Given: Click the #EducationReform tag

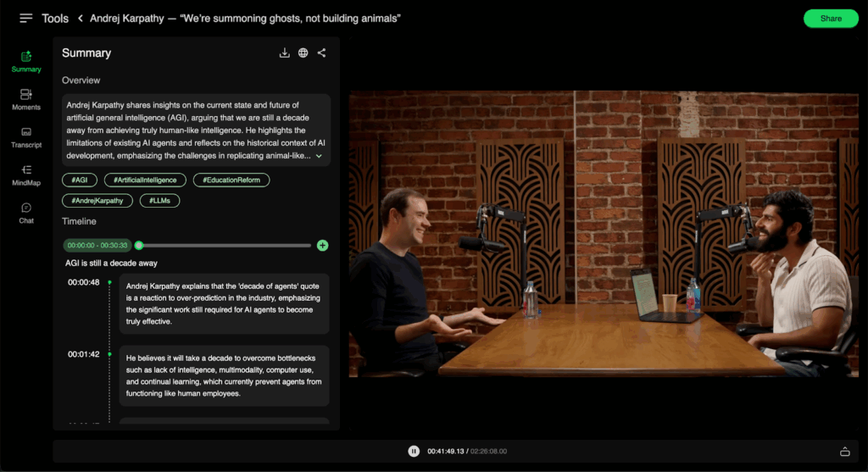Looking at the screenshot, I should click(x=231, y=180).
